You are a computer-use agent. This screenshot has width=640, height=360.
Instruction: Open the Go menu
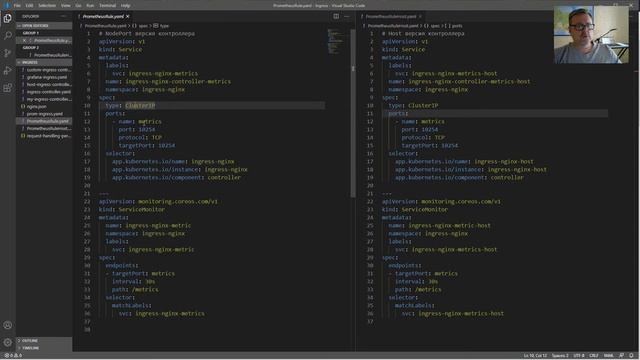78,6
